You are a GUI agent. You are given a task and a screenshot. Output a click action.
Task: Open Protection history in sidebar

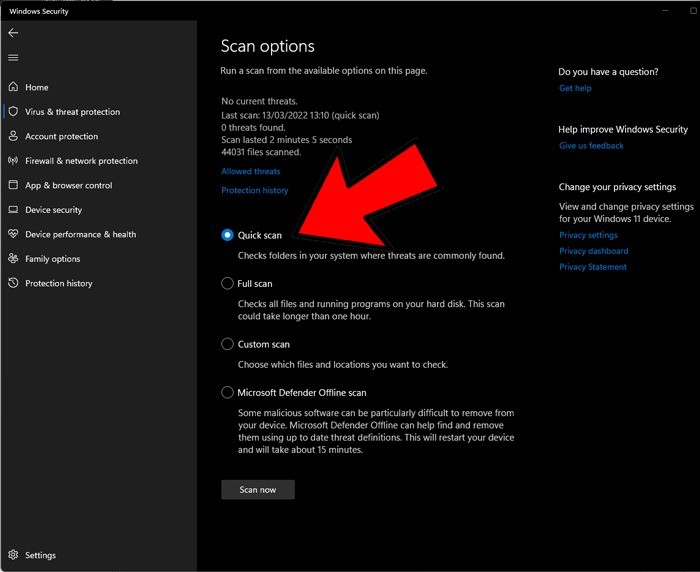coord(58,284)
